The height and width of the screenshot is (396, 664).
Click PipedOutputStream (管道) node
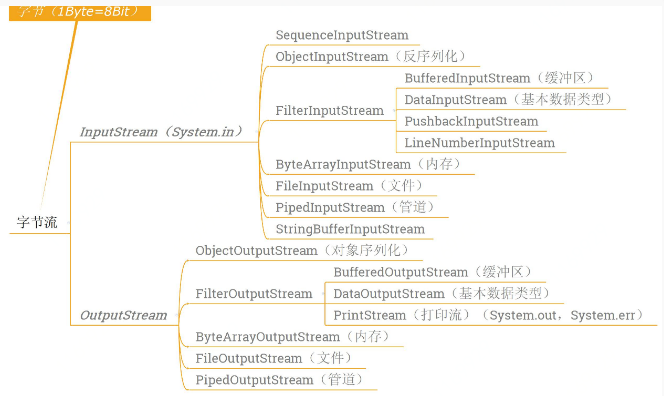tap(279, 379)
